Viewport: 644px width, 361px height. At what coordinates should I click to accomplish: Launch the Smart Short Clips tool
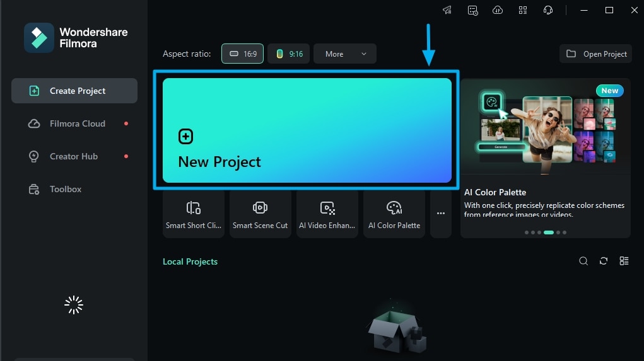pyautogui.click(x=194, y=214)
